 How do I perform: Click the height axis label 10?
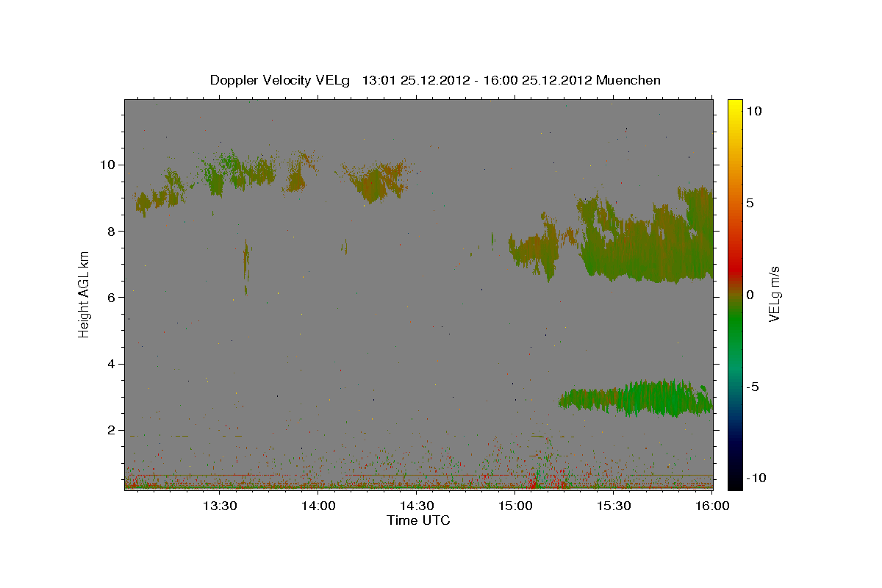[107, 165]
